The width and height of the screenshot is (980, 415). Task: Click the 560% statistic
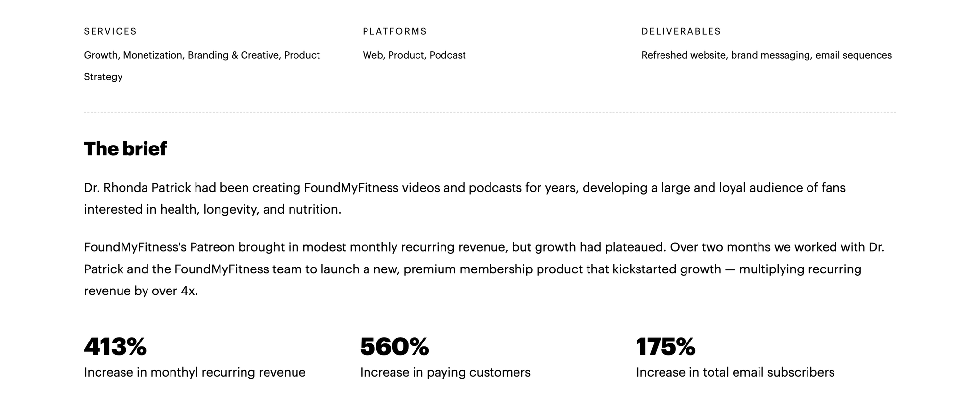pos(394,346)
